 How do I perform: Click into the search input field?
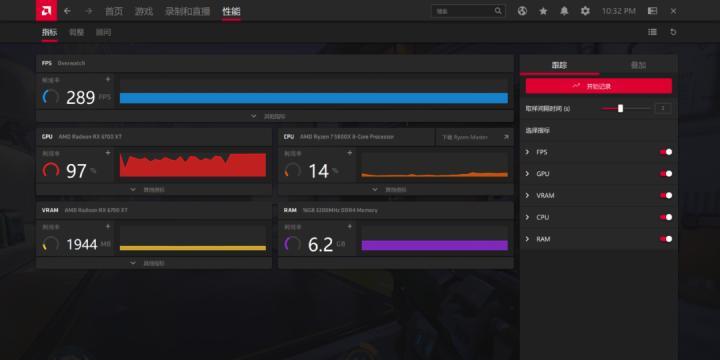[468, 11]
